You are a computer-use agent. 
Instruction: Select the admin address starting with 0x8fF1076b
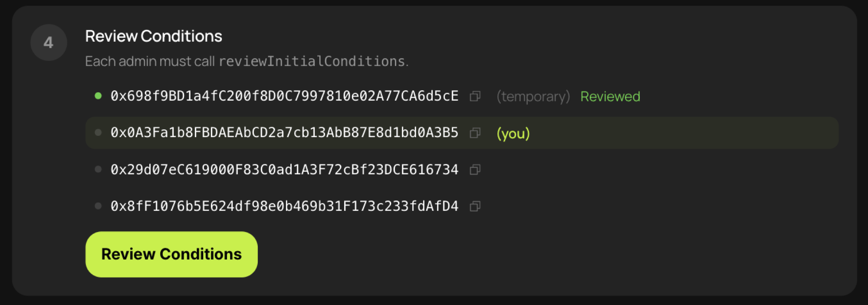tap(284, 206)
